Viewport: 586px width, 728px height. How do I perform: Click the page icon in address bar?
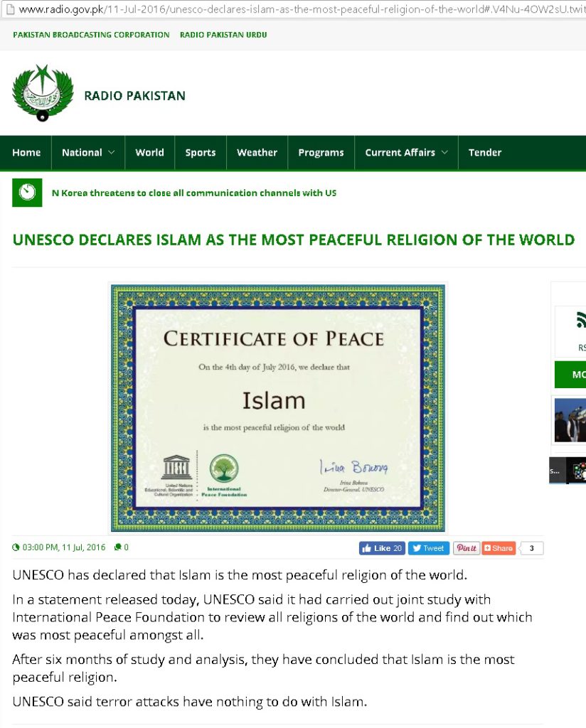[10, 9]
